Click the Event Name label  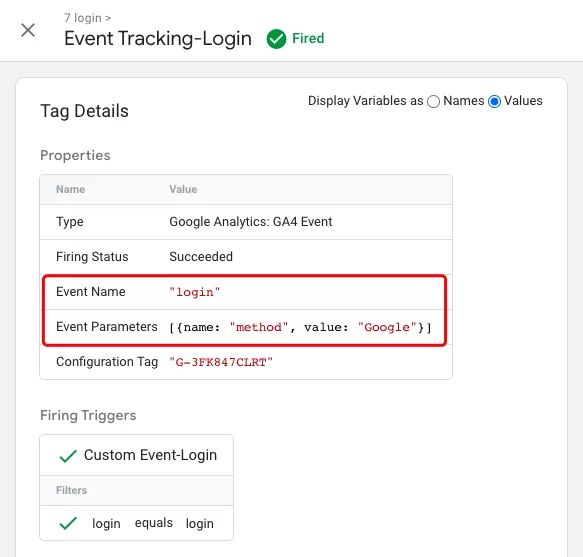pyautogui.click(x=91, y=292)
